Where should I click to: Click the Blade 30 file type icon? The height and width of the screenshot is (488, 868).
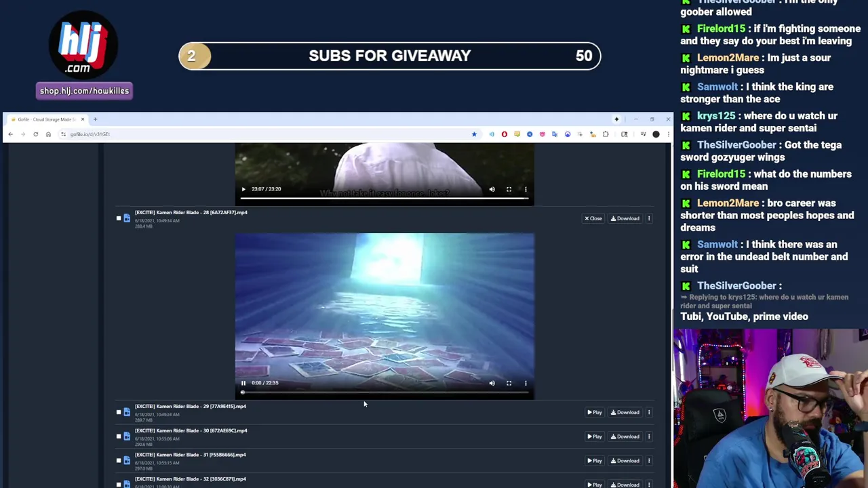point(127,436)
